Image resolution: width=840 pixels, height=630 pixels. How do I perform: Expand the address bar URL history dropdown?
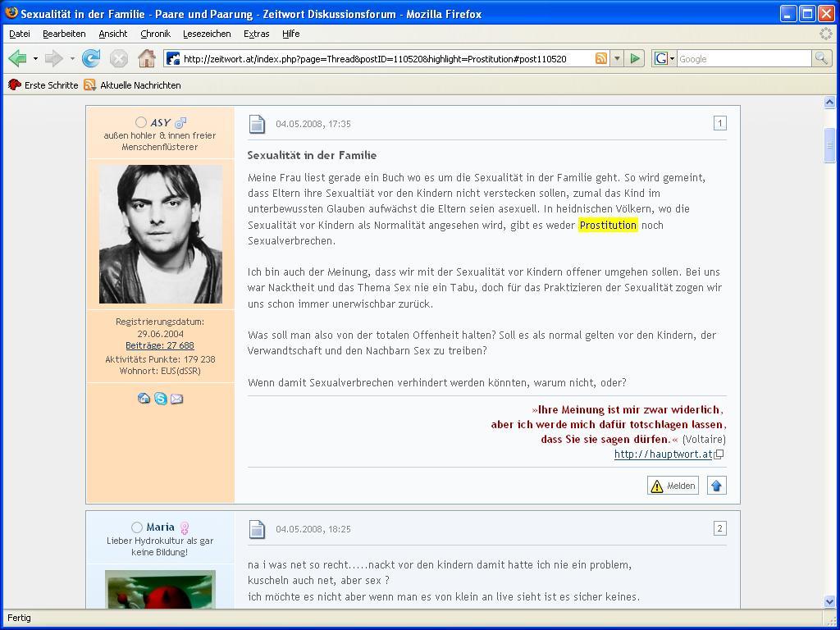click(617, 58)
